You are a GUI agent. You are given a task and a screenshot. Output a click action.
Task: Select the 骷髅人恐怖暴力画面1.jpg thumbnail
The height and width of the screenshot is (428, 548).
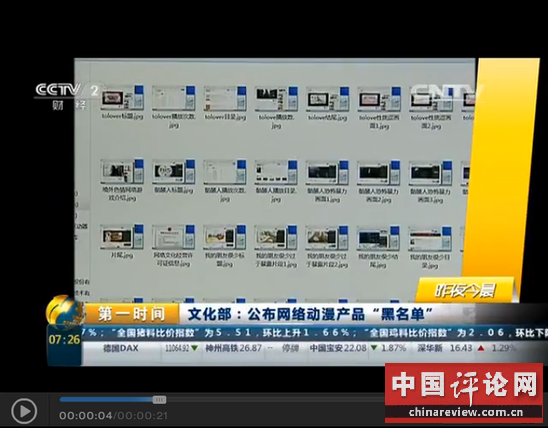[327, 173]
